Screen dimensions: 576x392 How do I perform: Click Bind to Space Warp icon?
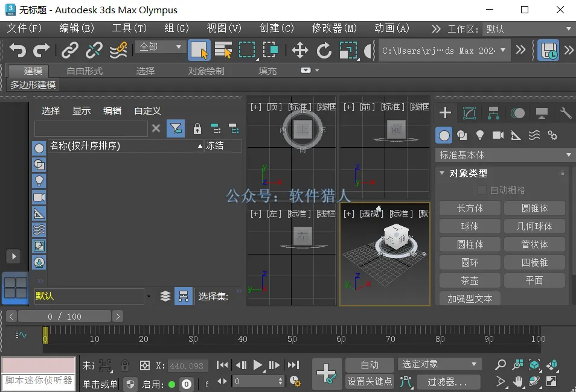pos(119,50)
